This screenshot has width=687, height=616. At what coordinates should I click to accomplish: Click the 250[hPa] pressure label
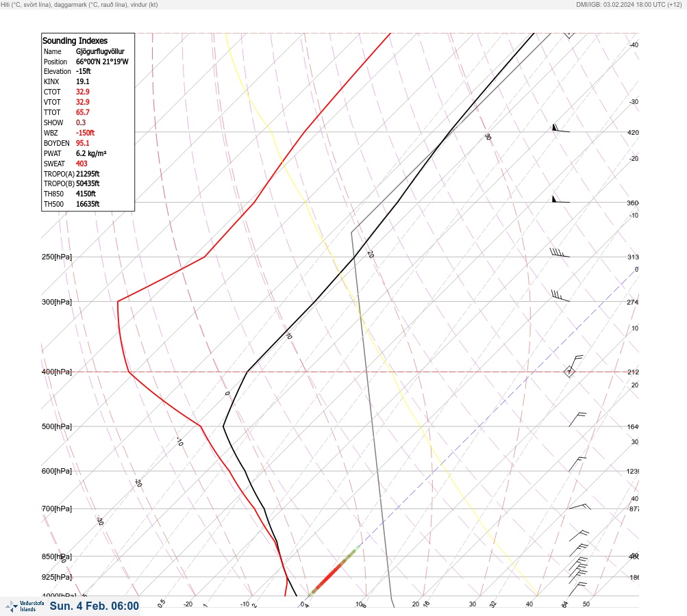click(x=57, y=257)
